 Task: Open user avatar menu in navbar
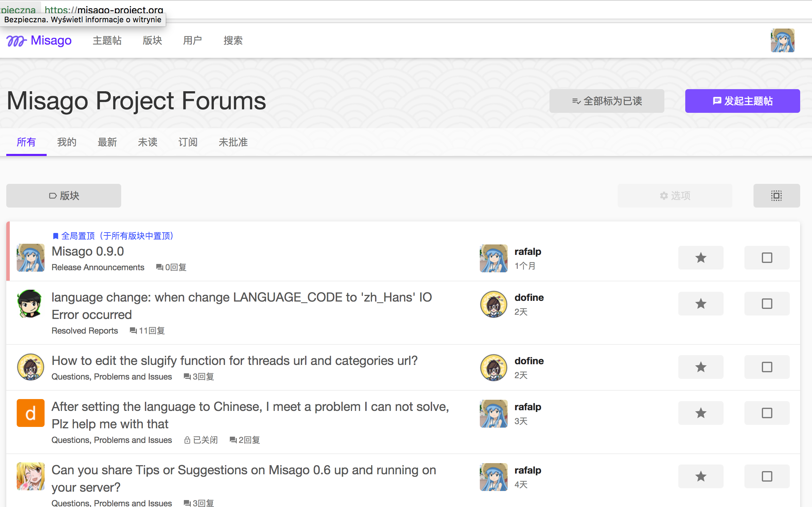pyautogui.click(x=782, y=40)
